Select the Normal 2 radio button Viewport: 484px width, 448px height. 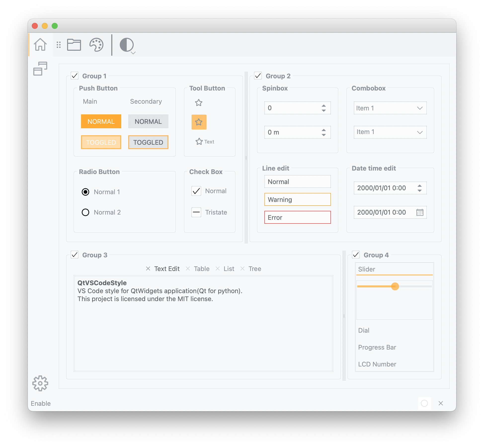point(85,212)
